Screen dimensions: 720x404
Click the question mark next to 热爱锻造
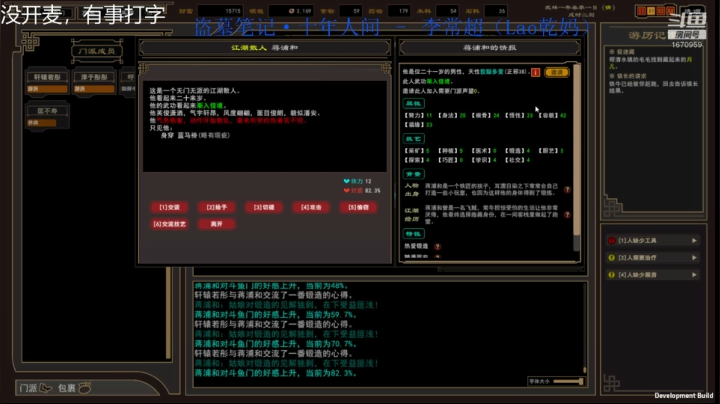[x=437, y=247]
